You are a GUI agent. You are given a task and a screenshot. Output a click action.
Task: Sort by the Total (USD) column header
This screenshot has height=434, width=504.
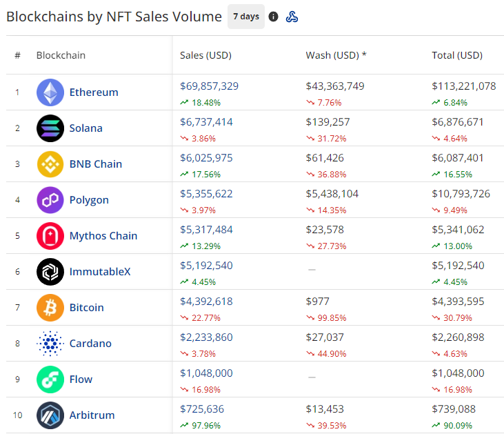(457, 55)
